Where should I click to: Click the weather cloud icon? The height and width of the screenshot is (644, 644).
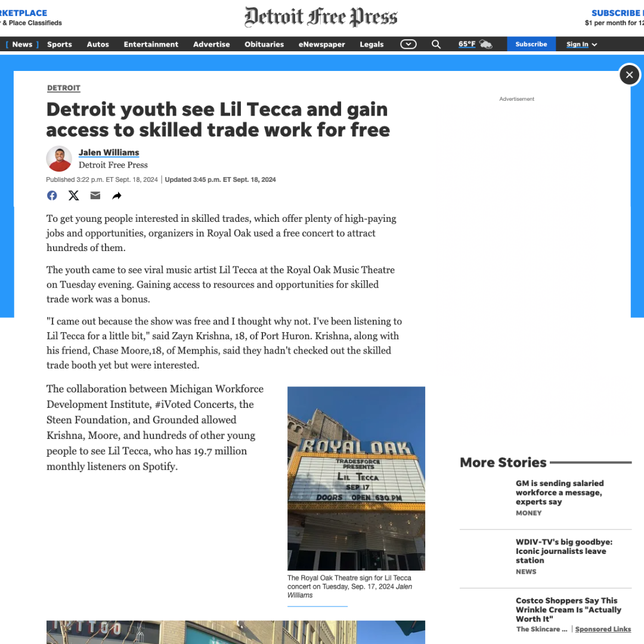(485, 44)
